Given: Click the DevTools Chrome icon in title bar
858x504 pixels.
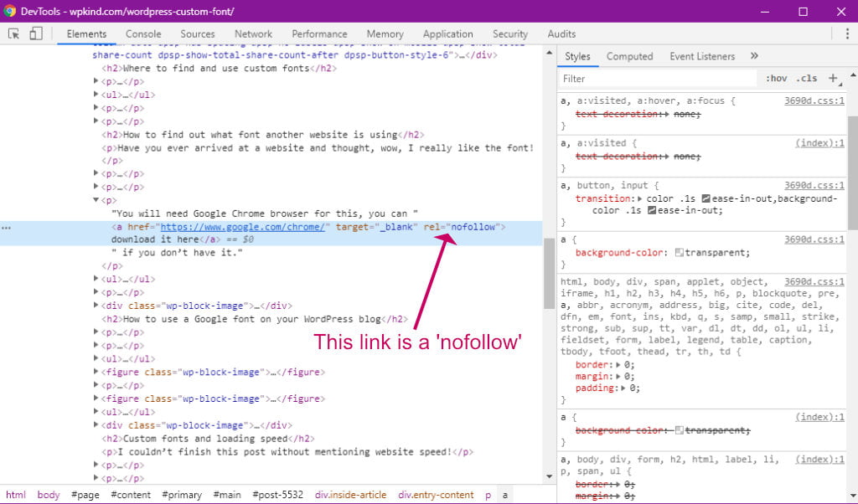Looking at the screenshot, I should [10, 12].
